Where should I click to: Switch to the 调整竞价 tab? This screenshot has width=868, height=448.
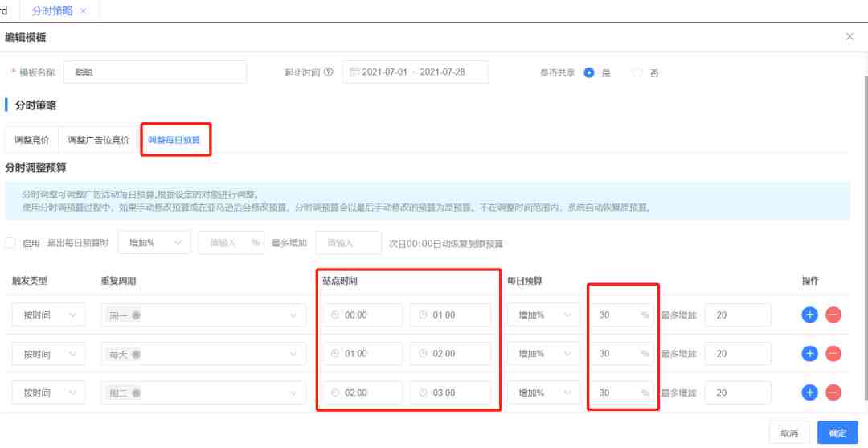pyautogui.click(x=31, y=140)
